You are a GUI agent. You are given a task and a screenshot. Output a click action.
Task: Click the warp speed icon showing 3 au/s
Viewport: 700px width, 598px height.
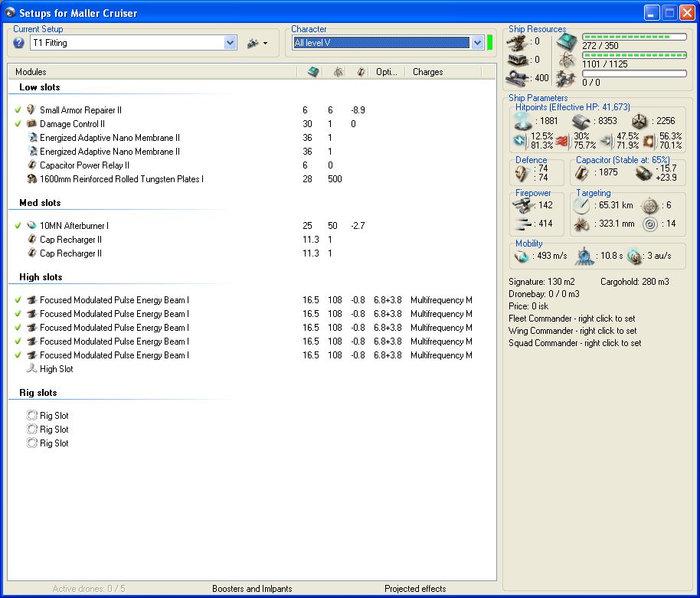[x=634, y=257]
